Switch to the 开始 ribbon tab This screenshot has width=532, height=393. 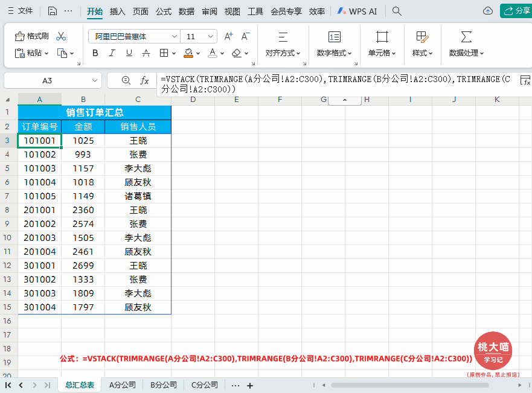coord(95,11)
